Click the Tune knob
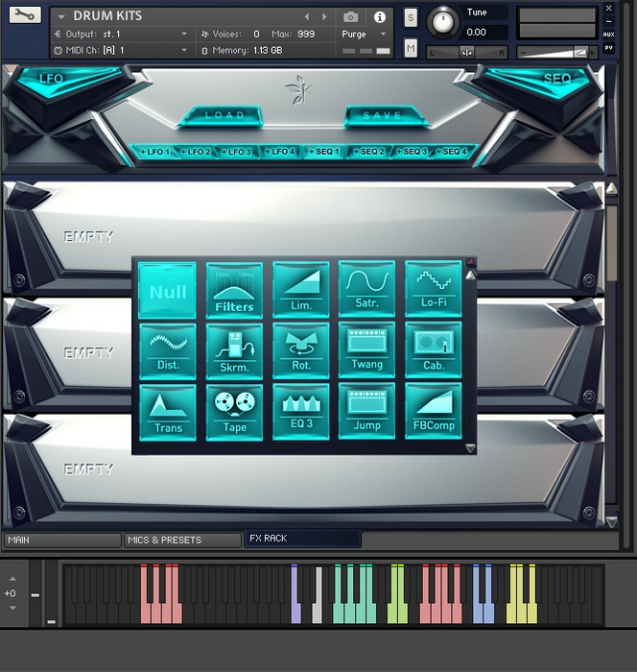Viewport: 637px width, 672px height. point(442,21)
